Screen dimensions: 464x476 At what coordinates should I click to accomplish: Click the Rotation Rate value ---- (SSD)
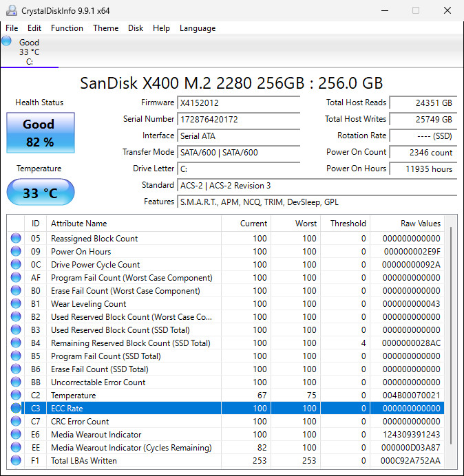[423, 136]
